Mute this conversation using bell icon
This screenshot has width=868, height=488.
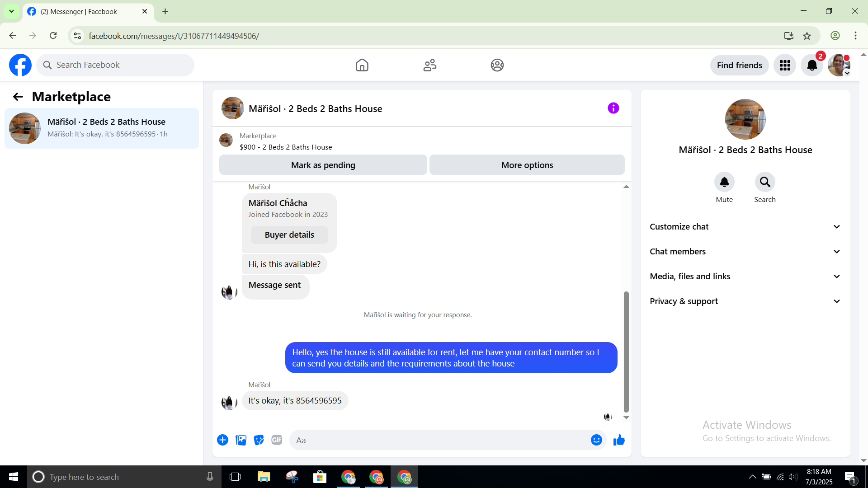(x=724, y=182)
